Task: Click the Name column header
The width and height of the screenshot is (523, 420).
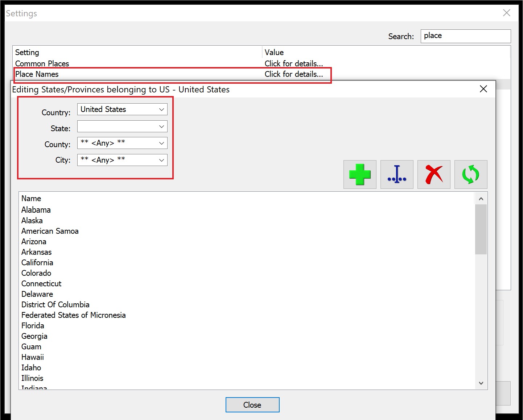Action: coord(247,198)
